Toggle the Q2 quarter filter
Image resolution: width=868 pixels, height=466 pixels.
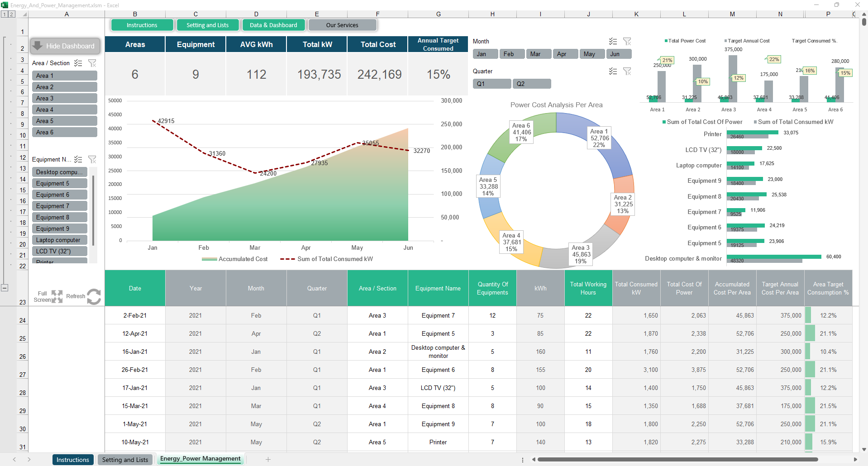532,84
